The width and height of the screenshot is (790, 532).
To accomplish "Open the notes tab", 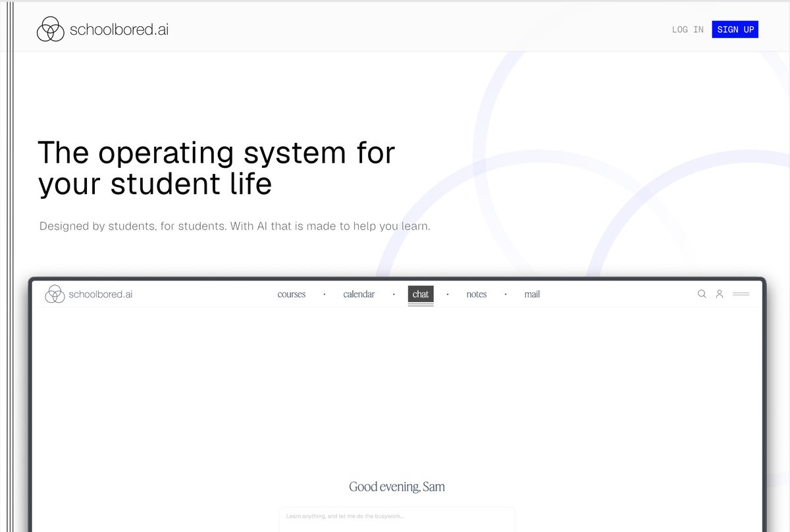I will pos(477,294).
